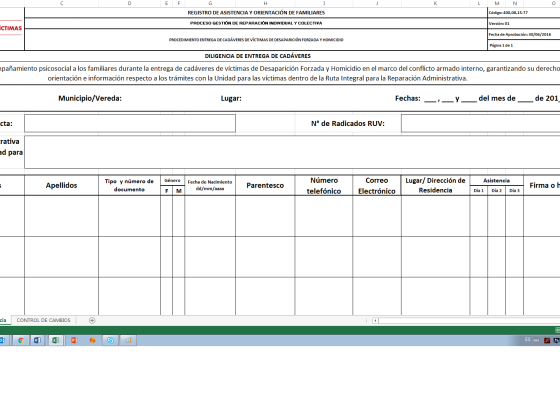The width and height of the screenshot is (560, 420).
Task: Select 'Número telefónico' header cell
Action: tap(324, 185)
